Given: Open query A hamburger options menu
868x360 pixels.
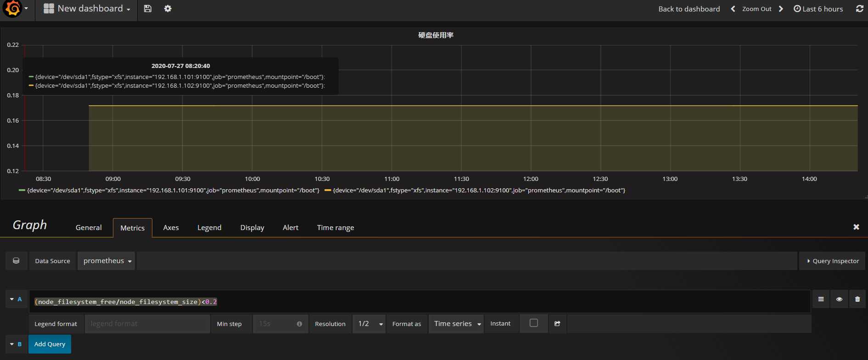Looking at the screenshot, I should pyautogui.click(x=821, y=299).
